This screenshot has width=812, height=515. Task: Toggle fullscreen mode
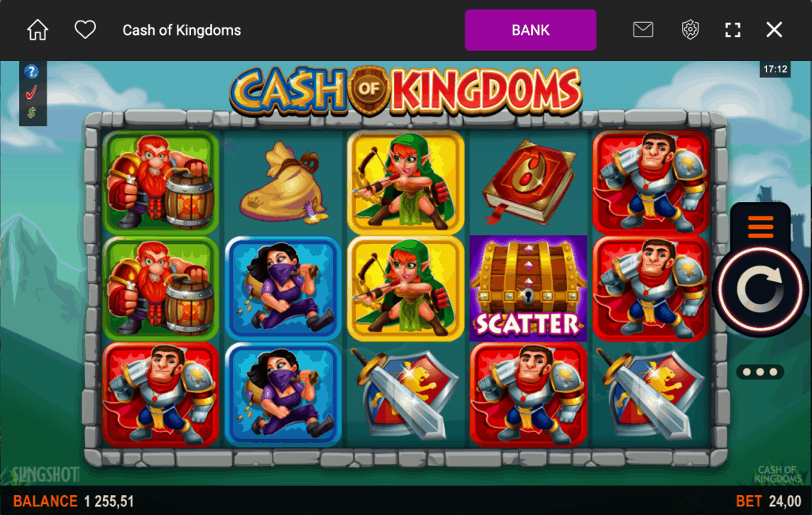pos(732,30)
